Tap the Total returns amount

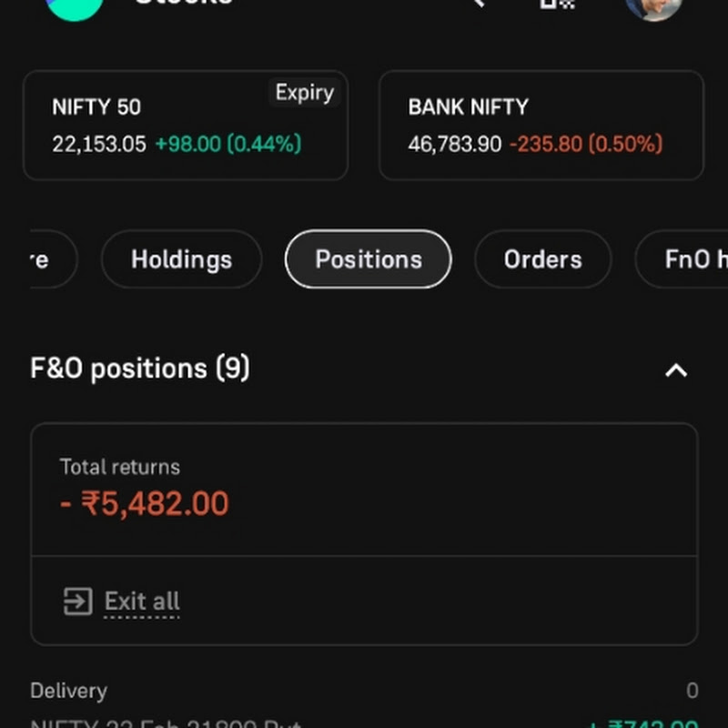coord(145,503)
